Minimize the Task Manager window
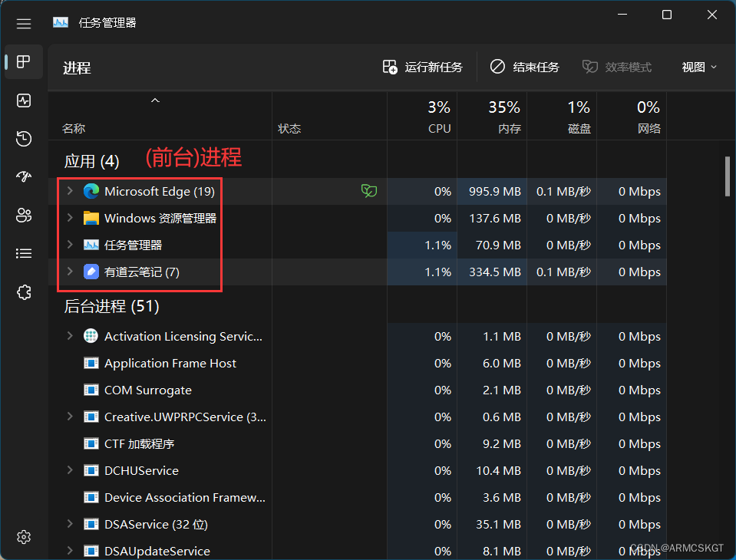Screen dimensions: 736x560 point(622,15)
